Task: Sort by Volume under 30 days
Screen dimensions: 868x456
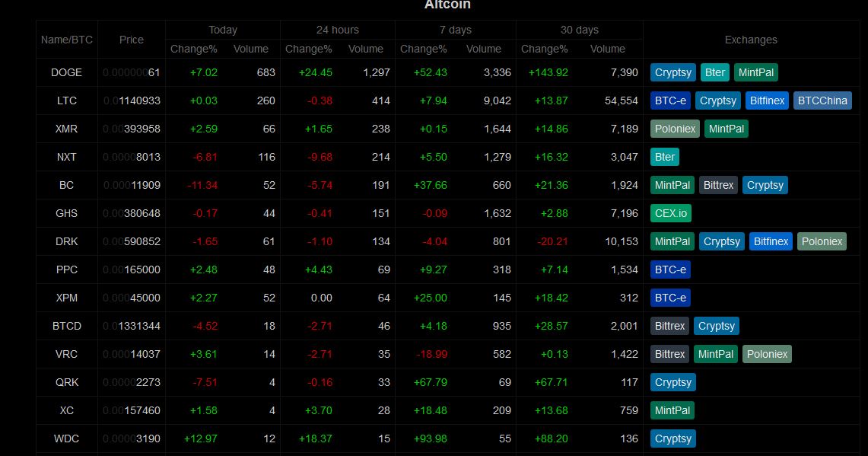Action: [607, 49]
